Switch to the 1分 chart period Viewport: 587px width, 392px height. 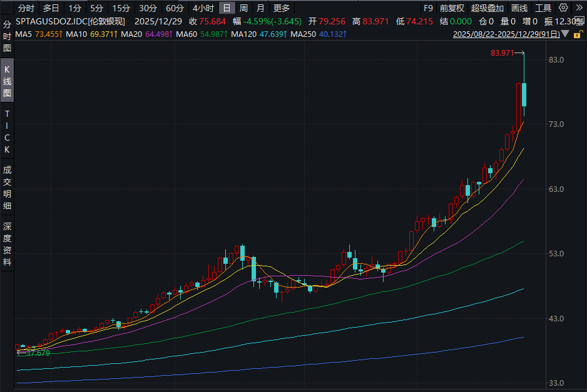click(75, 8)
